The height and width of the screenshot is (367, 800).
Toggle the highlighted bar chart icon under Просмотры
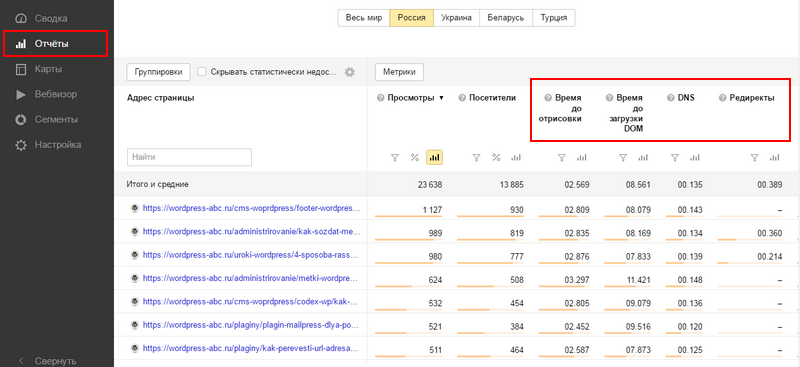coord(435,158)
